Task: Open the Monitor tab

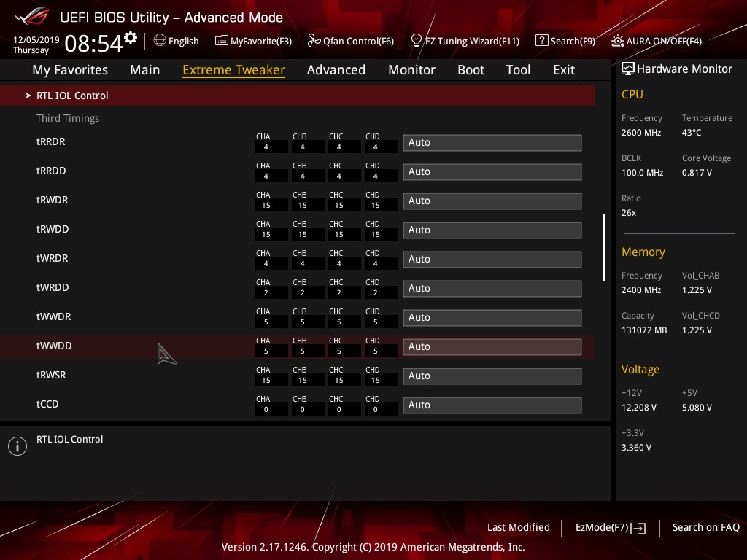Action: tap(411, 69)
